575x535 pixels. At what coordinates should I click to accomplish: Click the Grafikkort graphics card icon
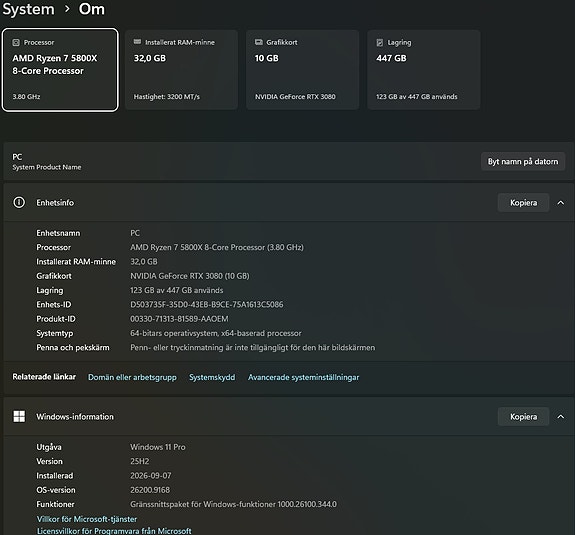click(x=259, y=42)
